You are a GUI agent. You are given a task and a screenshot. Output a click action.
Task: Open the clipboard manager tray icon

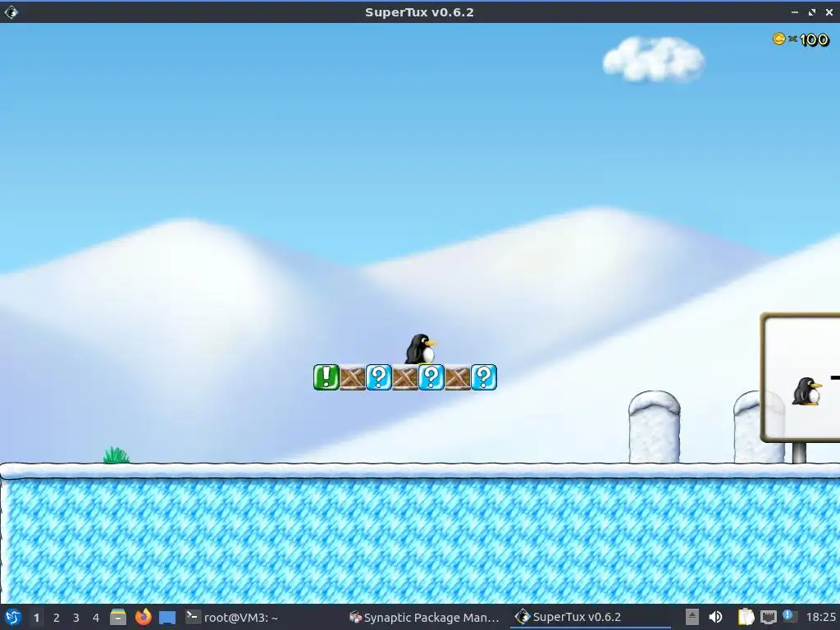(746, 617)
